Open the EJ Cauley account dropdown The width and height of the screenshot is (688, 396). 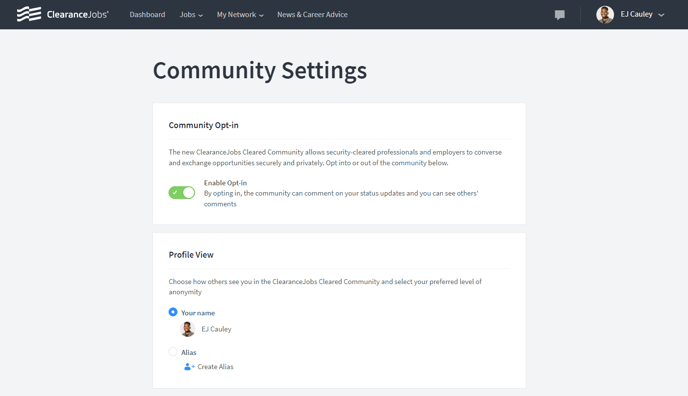[642, 14]
